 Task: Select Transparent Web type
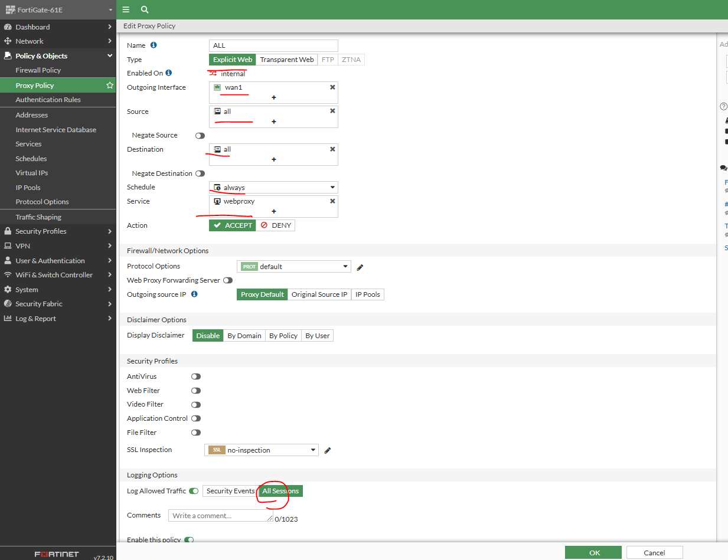pyautogui.click(x=287, y=60)
